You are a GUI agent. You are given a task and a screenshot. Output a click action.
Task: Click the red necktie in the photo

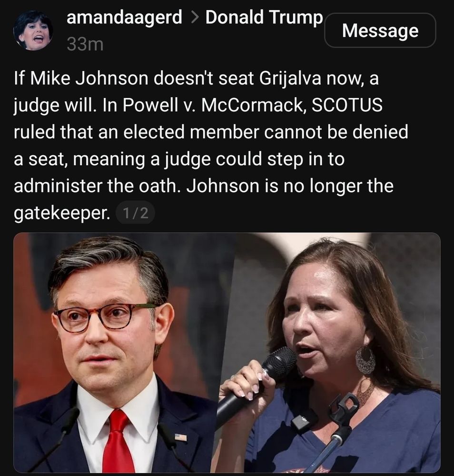pos(118,442)
